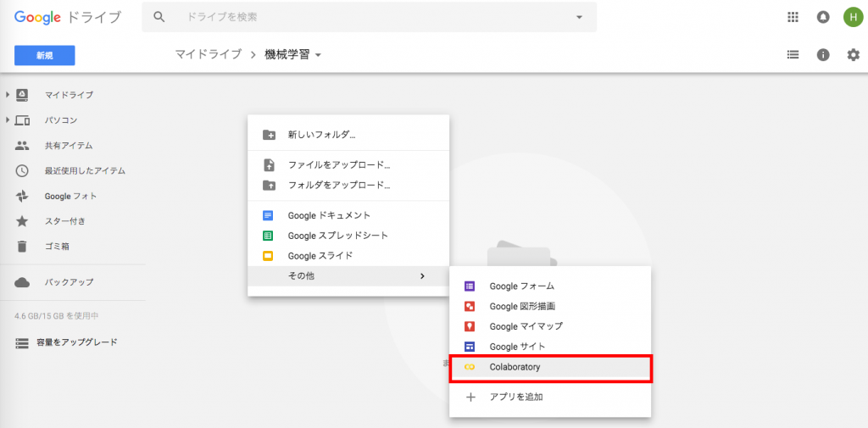Open 容量をアップグレード link

(x=77, y=342)
